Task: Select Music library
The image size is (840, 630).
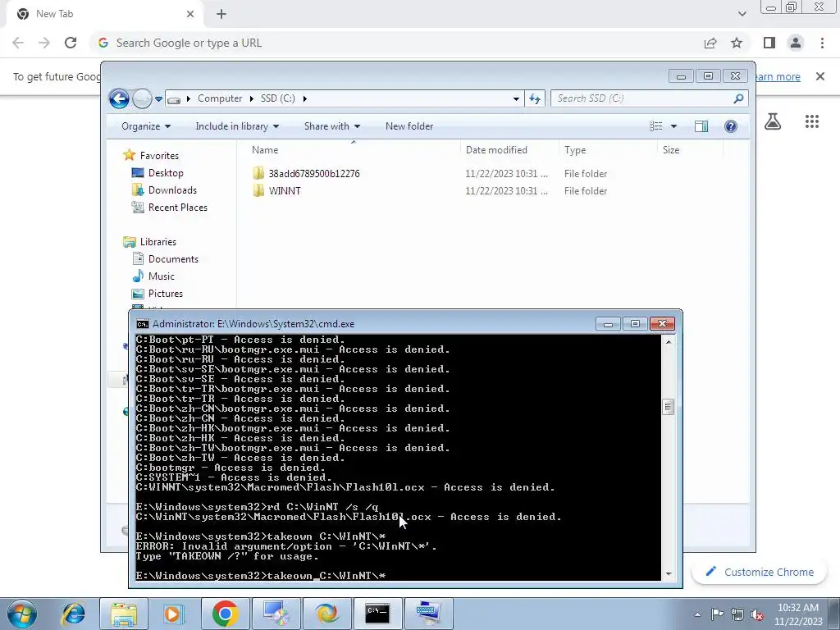Action: coord(162,276)
